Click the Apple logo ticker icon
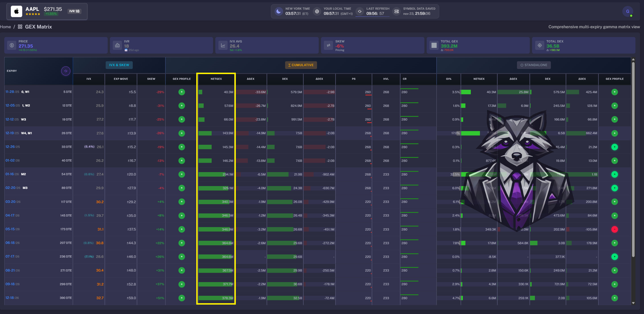 pos(17,11)
